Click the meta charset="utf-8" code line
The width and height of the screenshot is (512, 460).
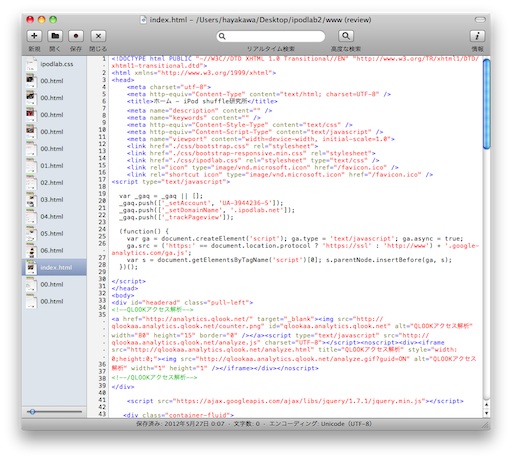[x=169, y=87]
